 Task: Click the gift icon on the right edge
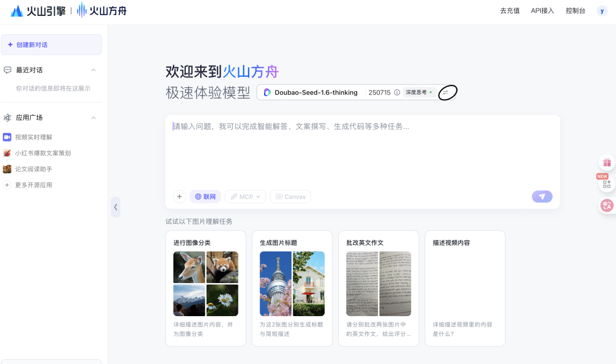pyautogui.click(x=606, y=162)
